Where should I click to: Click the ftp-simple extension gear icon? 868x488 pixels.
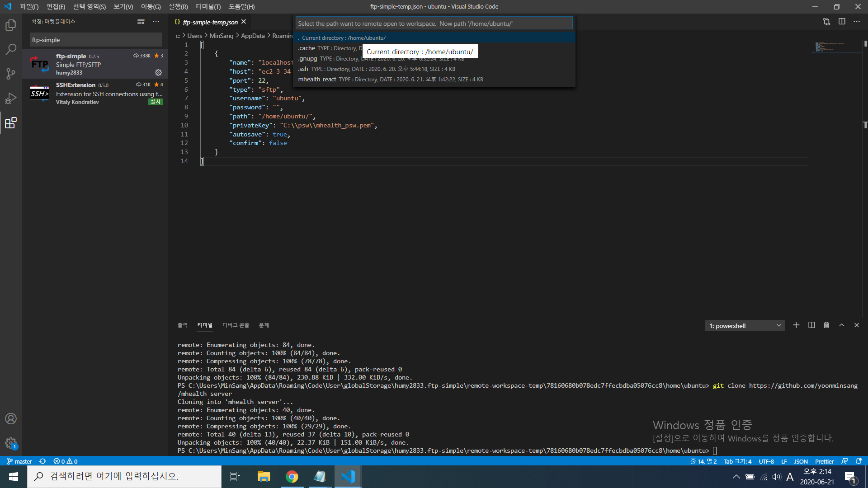click(158, 73)
